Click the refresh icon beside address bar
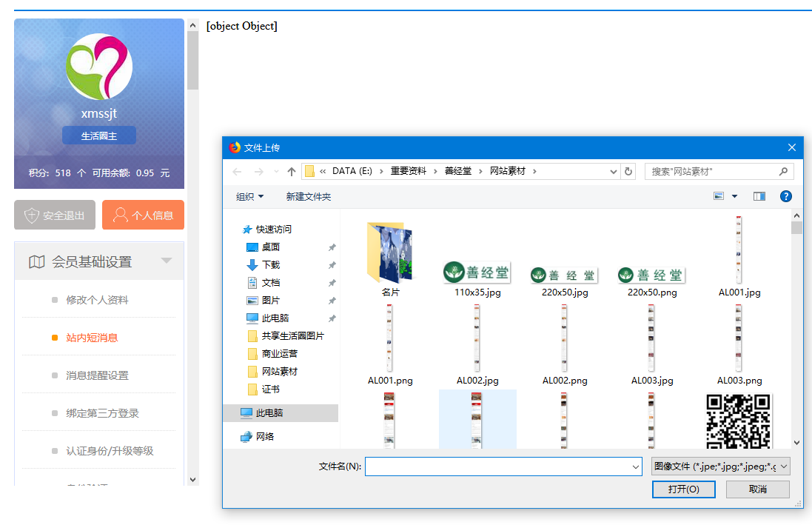 coord(629,172)
